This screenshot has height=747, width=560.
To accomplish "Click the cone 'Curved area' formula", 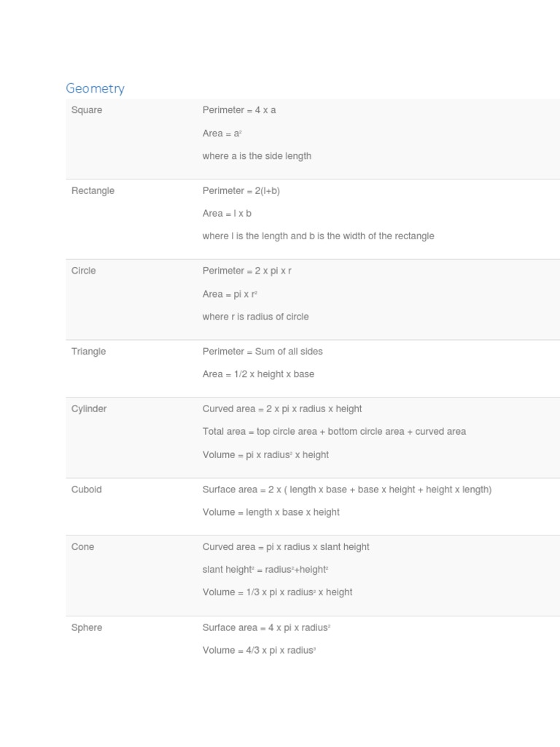I will point(286,547).
